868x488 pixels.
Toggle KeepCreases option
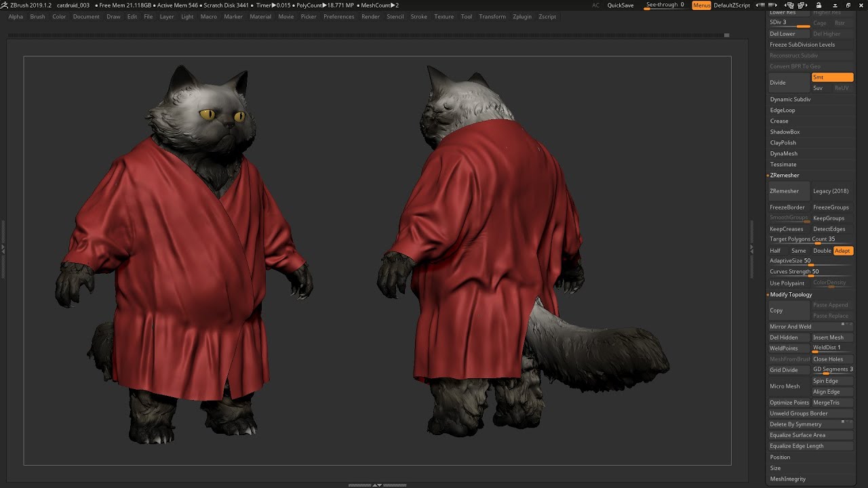coord(789,229)
